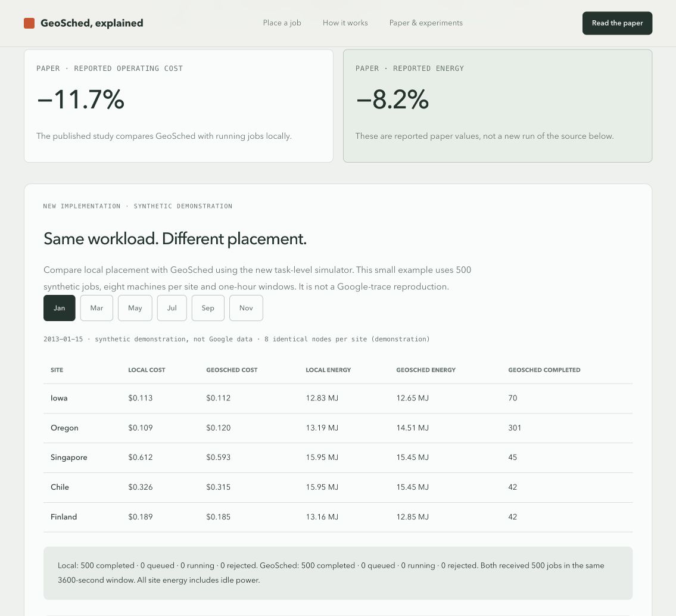
Task: Click Finland's GeoSched energy 12.85 MJ
Action: pos(413,517)
